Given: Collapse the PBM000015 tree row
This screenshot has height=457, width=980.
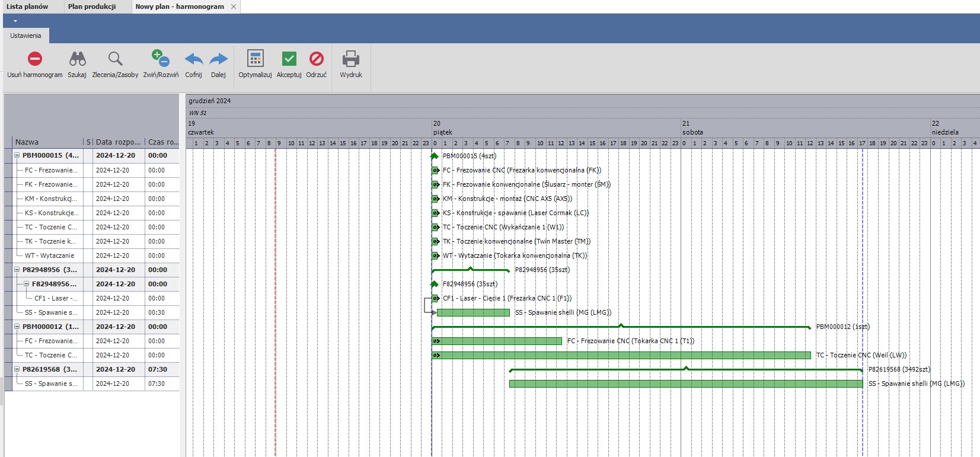Looking at the screenshot, I should coord(17,155).
